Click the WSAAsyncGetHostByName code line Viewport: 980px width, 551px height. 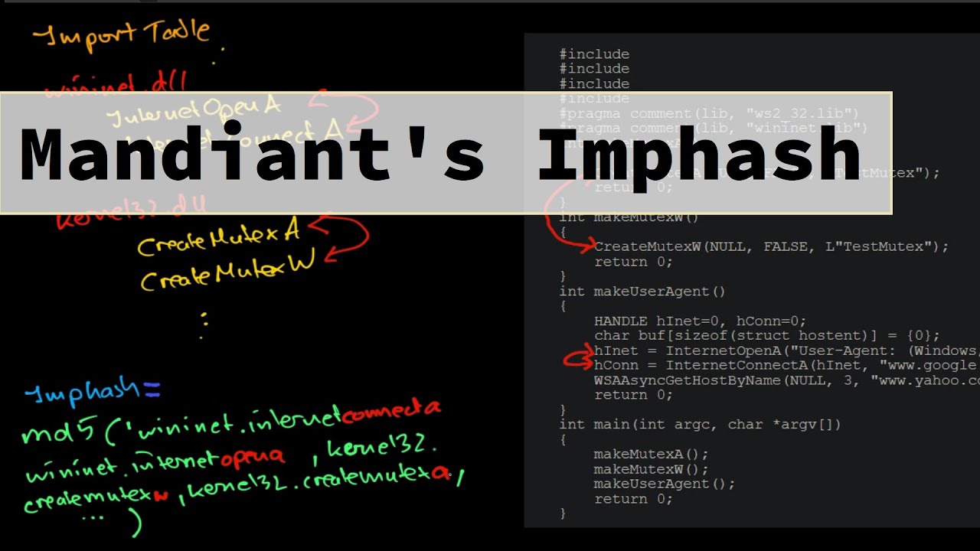pyautogui.click(x=787, y=380)
